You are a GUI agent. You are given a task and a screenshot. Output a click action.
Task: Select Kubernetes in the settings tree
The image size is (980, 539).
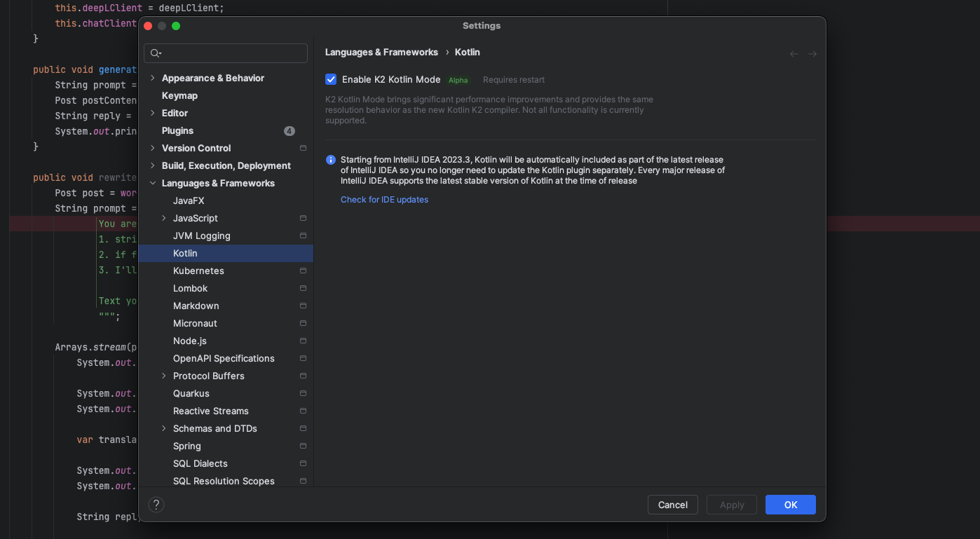pyautogui.click(x=198, y=271)
